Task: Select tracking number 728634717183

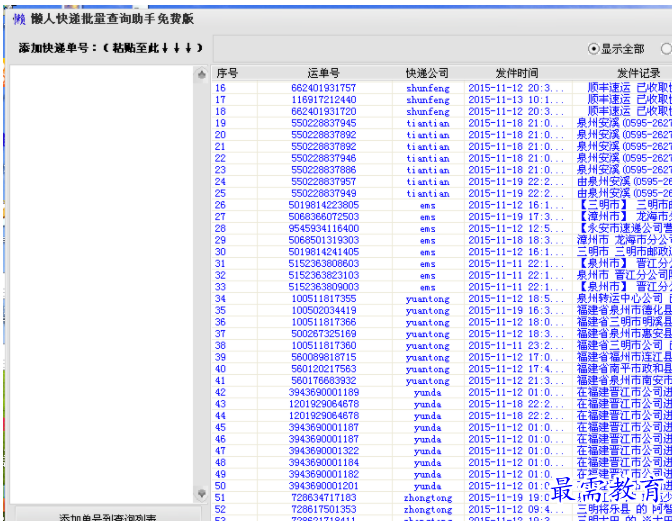Action: pyautogui.click(x=324, y=498)
